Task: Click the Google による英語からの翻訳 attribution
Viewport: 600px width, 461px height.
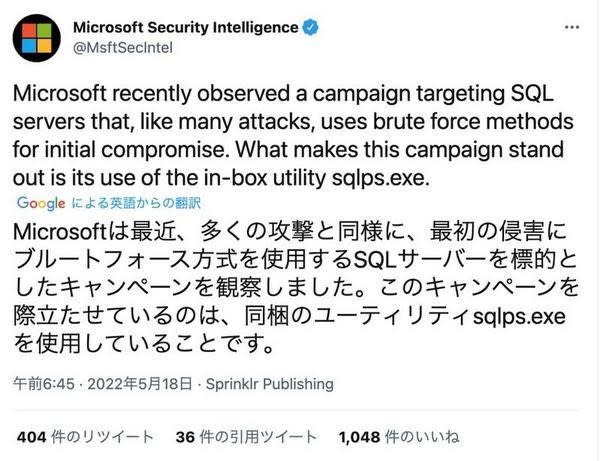Action: point(109,203)
